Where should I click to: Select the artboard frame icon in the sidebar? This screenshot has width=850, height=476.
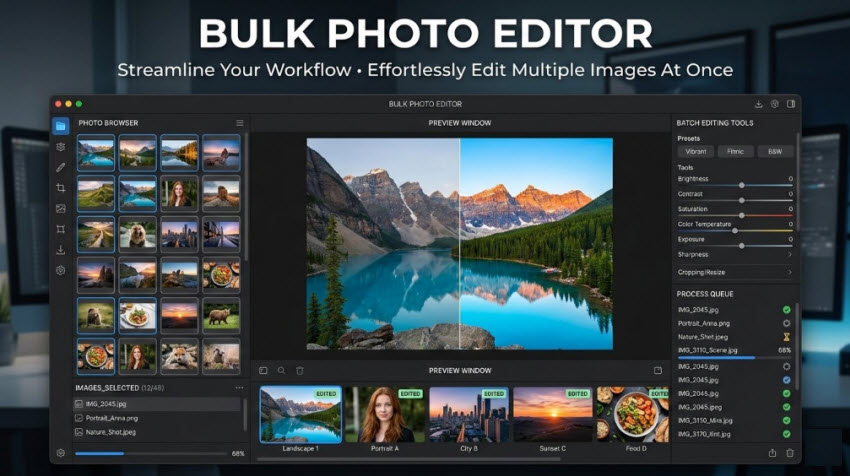click(61, 229)
